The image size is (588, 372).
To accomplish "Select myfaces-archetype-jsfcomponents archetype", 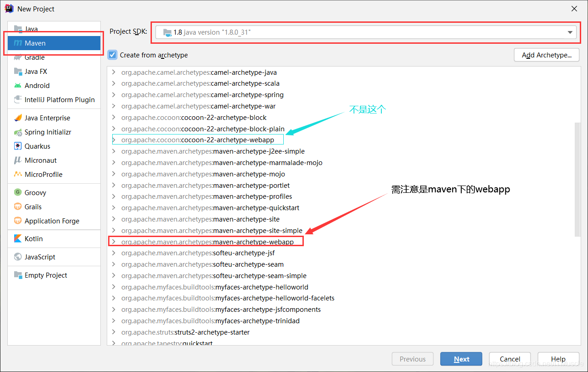I will click(x=221, y=310).
